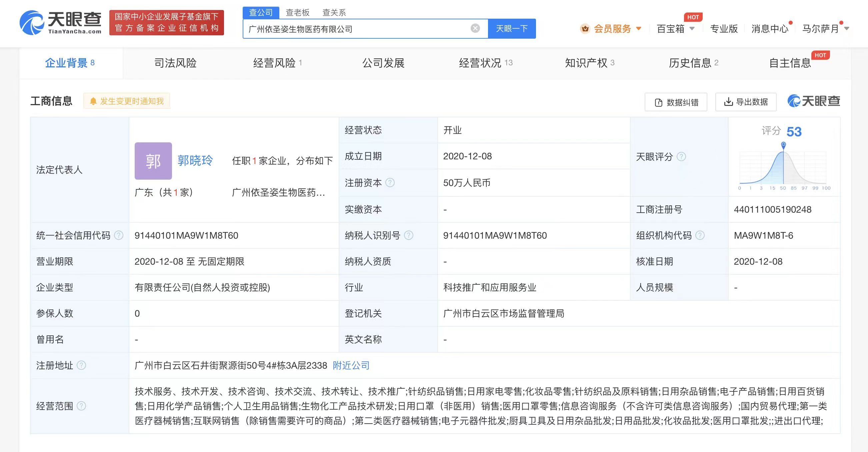Click help icon next to 天眼评分

pyautogui.click(x=681, y=157)
